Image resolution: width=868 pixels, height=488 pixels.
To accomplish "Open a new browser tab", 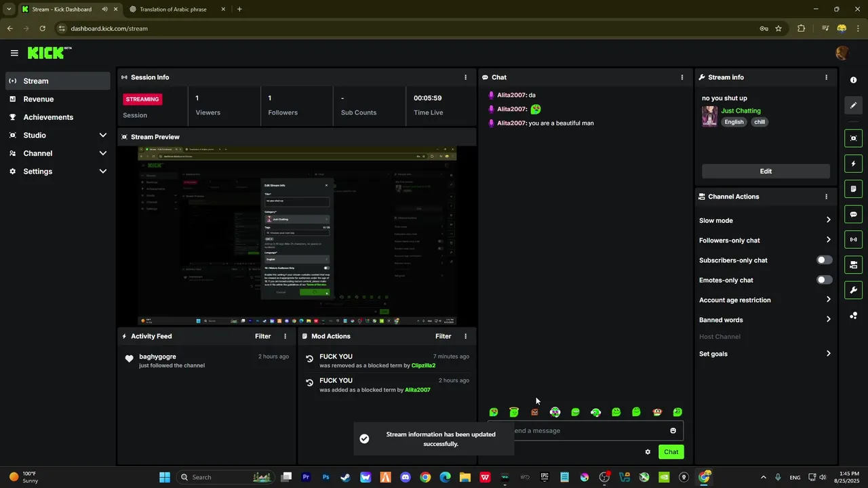I will point(239,9).
